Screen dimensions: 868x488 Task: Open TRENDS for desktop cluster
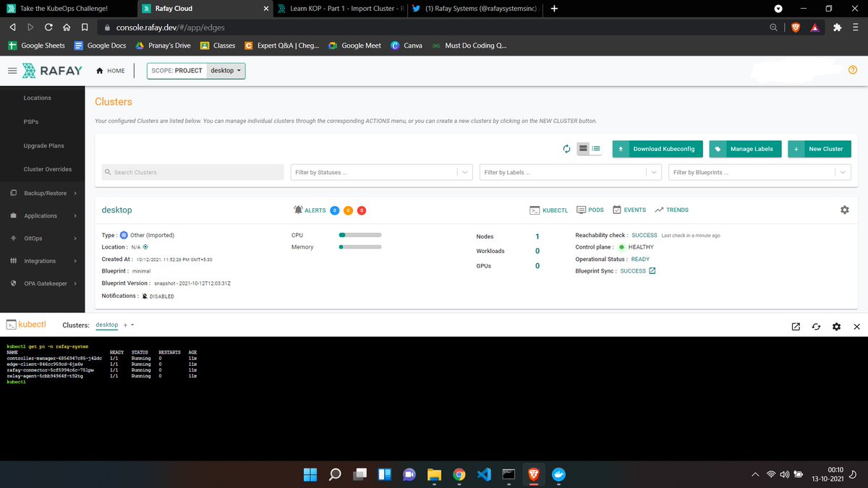pyautogui.click(x=671, y=210)
